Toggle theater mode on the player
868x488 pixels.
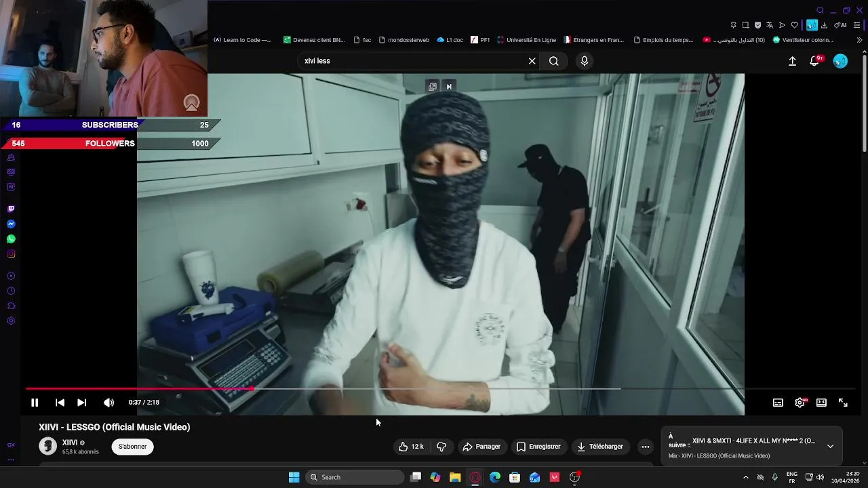pos(821,403)
